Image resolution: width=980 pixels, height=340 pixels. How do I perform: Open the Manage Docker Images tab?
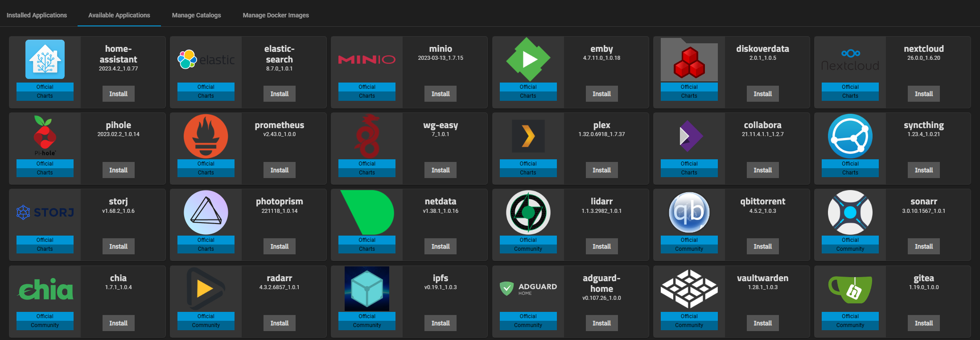click(x=276, y=15)
